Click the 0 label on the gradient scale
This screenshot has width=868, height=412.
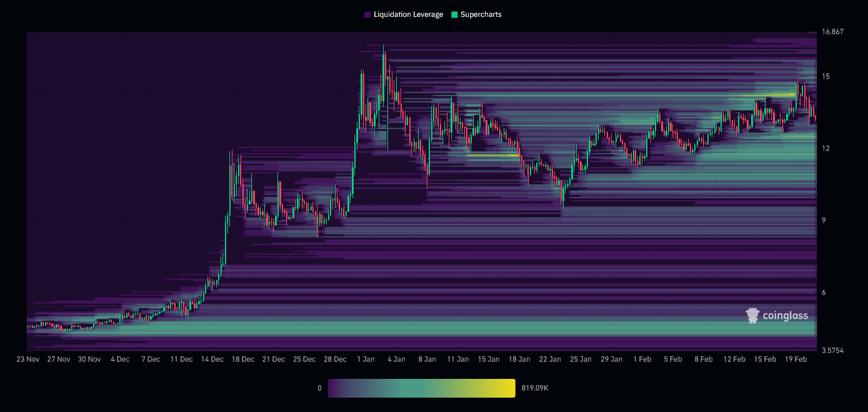[319, 388]
